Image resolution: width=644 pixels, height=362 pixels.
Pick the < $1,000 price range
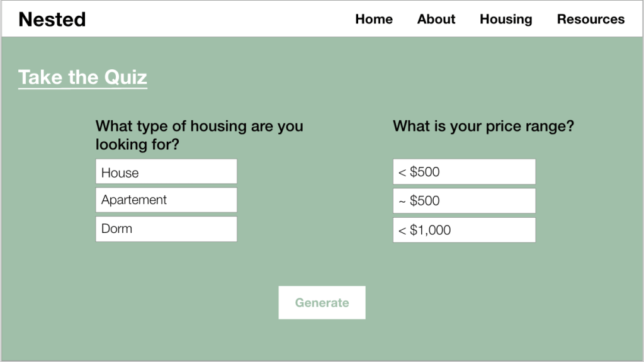pyautogui.click(x=464, y=230)
